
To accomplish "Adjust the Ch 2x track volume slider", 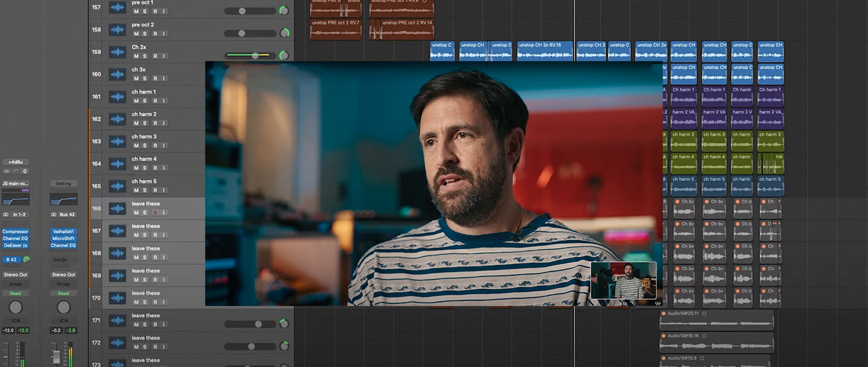I will coord(250,55).
